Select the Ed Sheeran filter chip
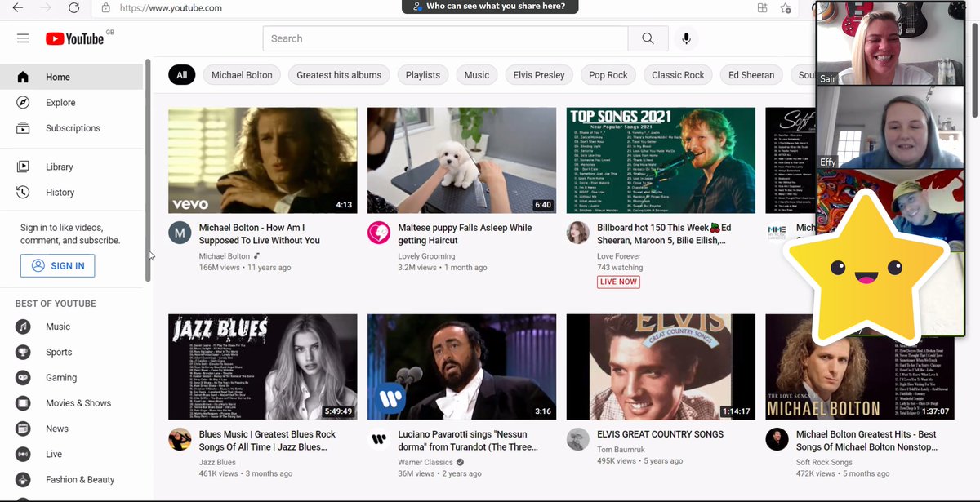The width and height of the screenshot is (980, 502). point(751,75)
